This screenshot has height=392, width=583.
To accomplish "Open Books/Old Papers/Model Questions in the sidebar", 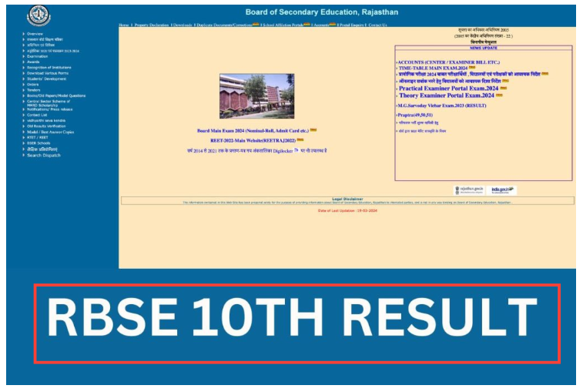I will [x=56, y=95].
